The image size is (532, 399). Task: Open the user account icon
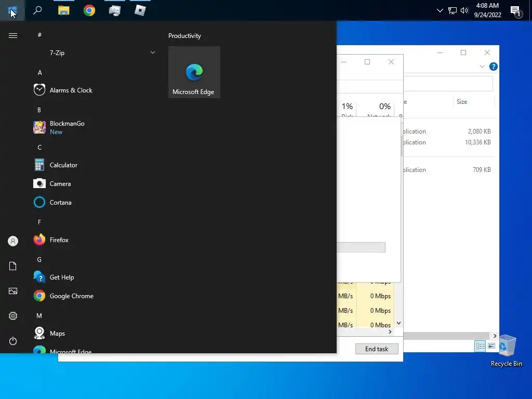[x=13, y=241]
